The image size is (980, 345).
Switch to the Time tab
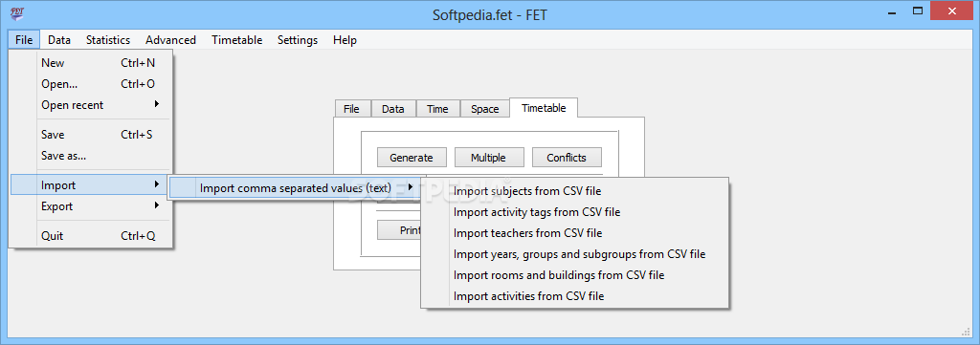click(437, 109)
